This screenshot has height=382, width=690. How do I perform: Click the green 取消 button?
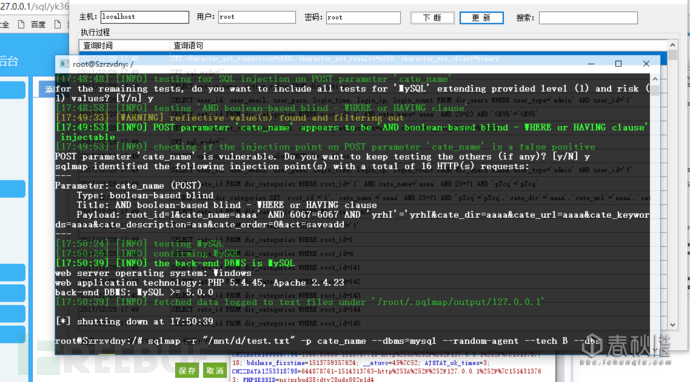(x=214, y=371)
